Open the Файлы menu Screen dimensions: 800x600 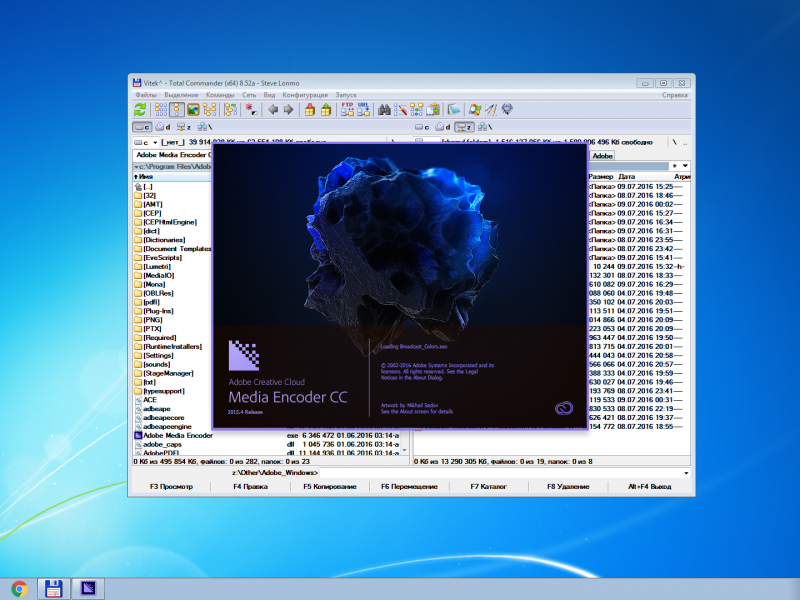pos(146,95)
